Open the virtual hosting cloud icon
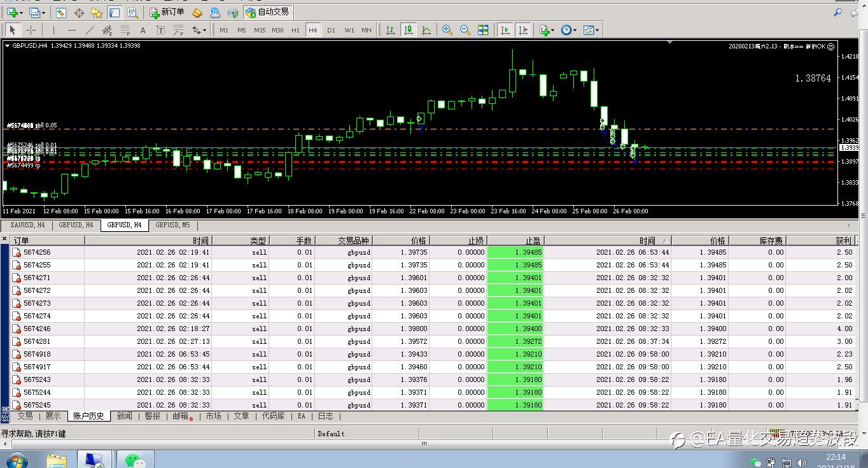 (x=215, y=12)
